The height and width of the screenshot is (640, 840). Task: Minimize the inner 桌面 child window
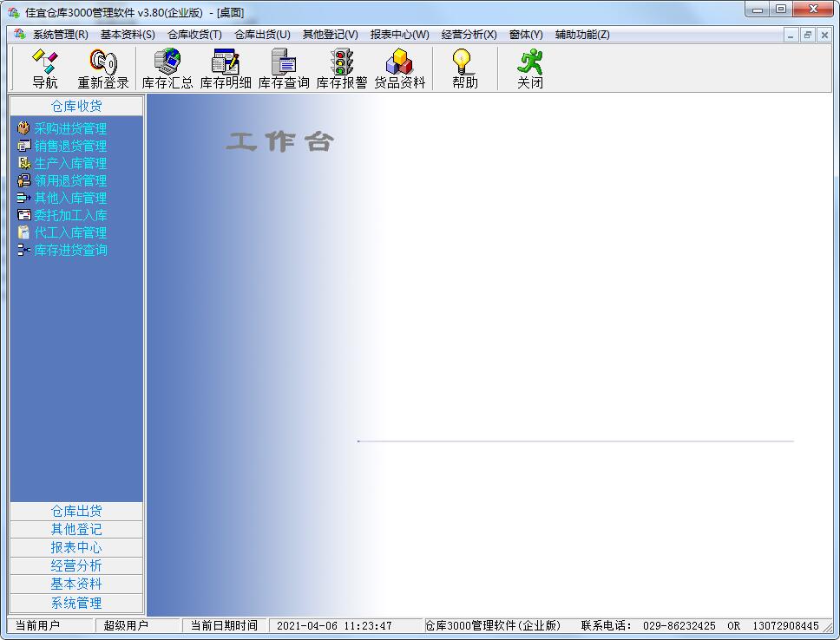[791, 36]
